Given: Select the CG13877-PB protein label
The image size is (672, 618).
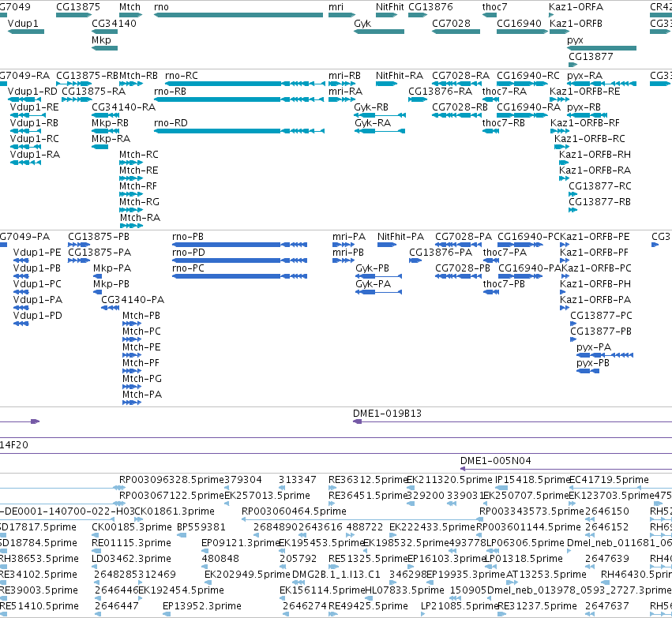Looking at the screenshot, I should [601, 331].
